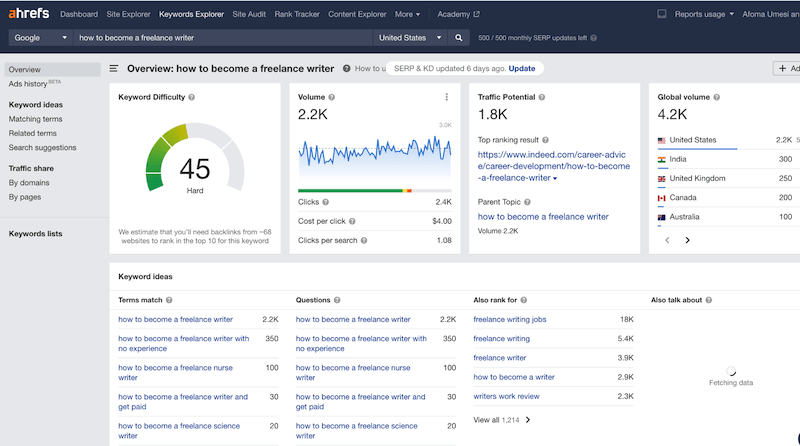This screenshot has width=800, height=446.
Task: Go to previous page of Global volume countries
Action: 667,240
